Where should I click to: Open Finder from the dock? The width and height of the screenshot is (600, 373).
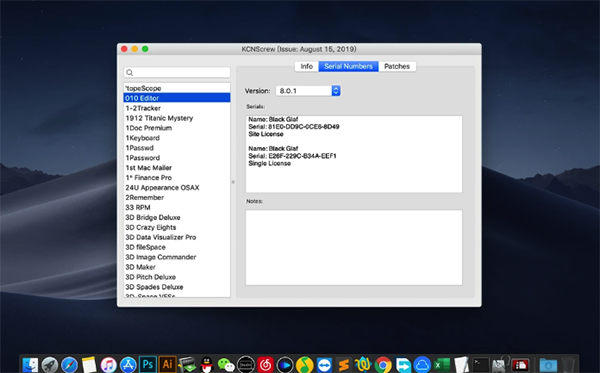pyautogui.click(x=30, y=365)
